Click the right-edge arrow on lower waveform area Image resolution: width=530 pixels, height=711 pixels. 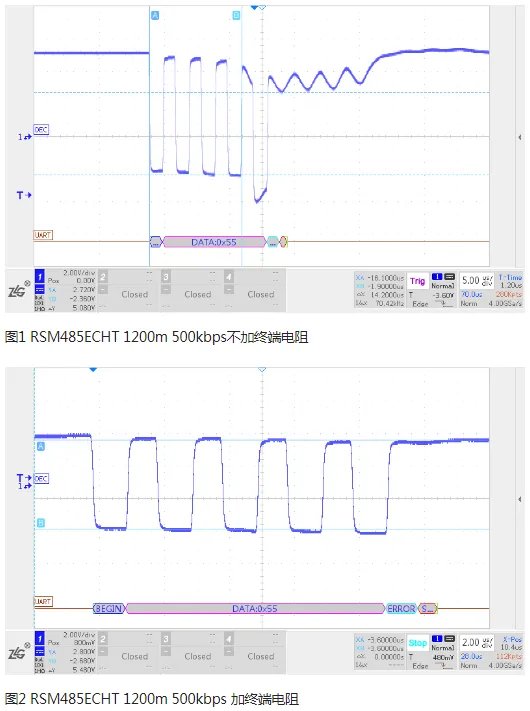pyautogui.click(x=520, y=499)
